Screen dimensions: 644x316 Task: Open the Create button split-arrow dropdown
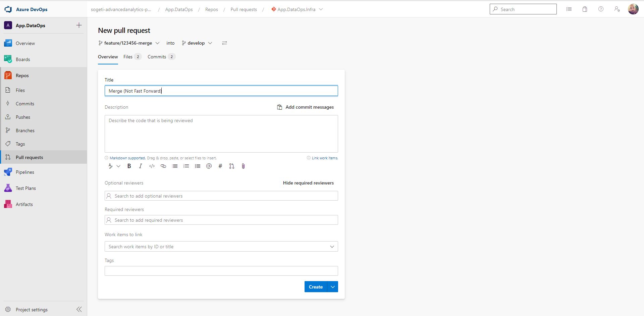332,286
